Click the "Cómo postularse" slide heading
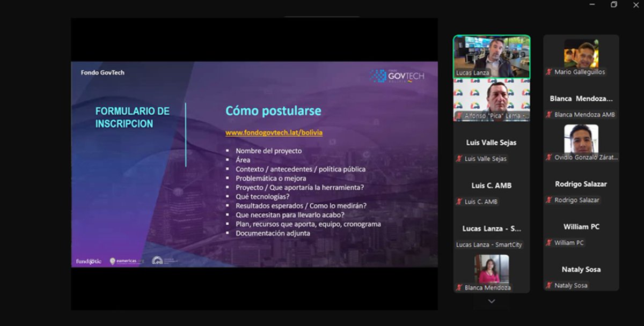Screen dimensions: 644x326 273,111
